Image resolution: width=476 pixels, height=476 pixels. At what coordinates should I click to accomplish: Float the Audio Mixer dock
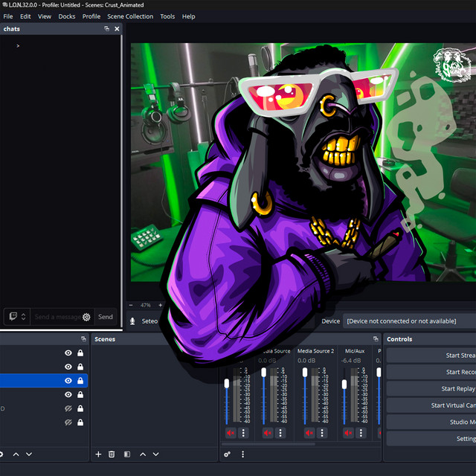376,339
